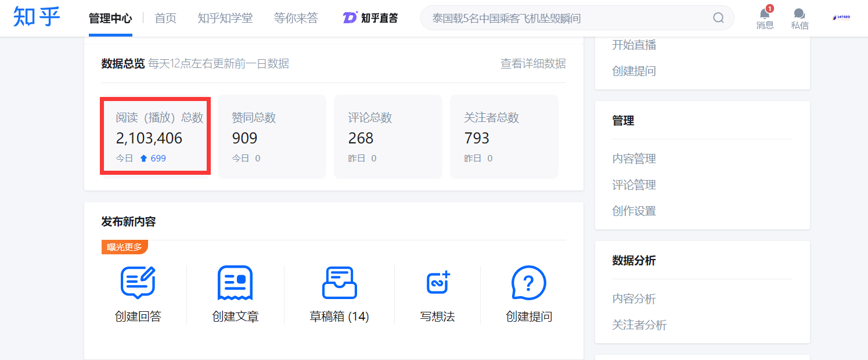Click the user avatar in header

click(x=840, y=18)
